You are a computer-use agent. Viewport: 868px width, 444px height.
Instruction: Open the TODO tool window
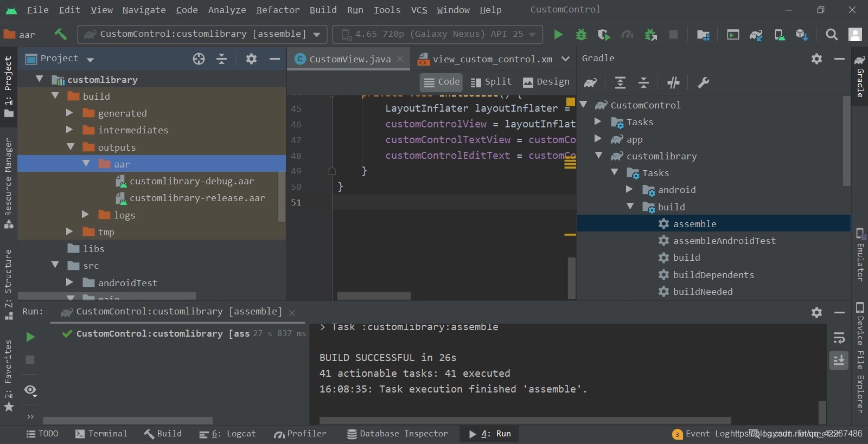click(42, 434)
